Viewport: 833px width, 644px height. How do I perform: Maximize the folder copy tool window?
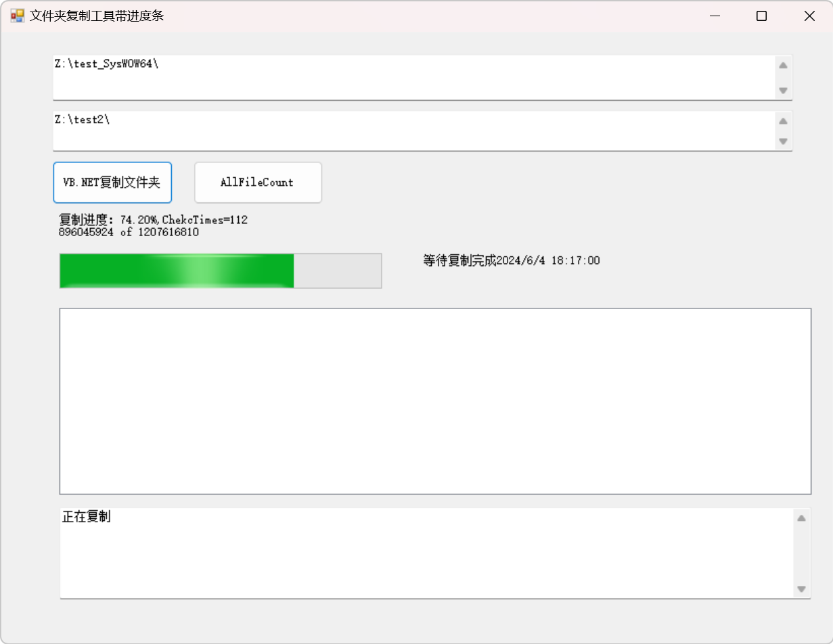pos(761,16)
